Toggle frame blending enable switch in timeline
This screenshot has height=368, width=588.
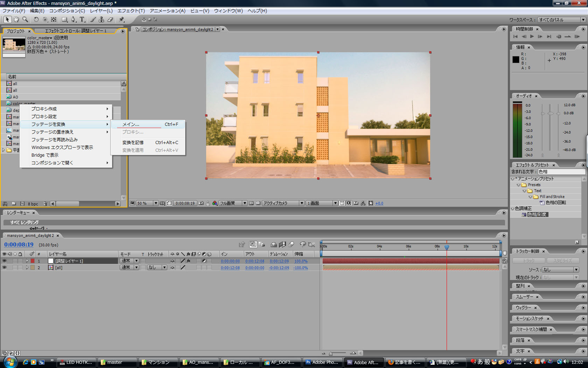pos(282,245)
